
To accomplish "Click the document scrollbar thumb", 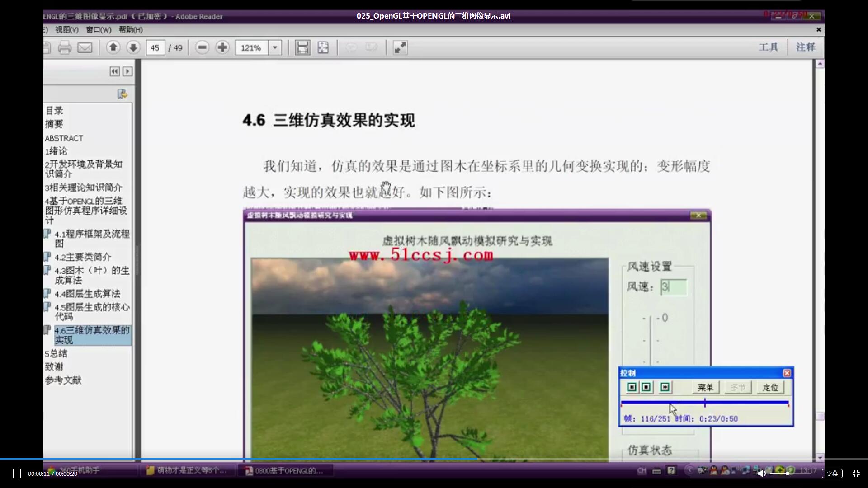I will [x=820, y=416].
